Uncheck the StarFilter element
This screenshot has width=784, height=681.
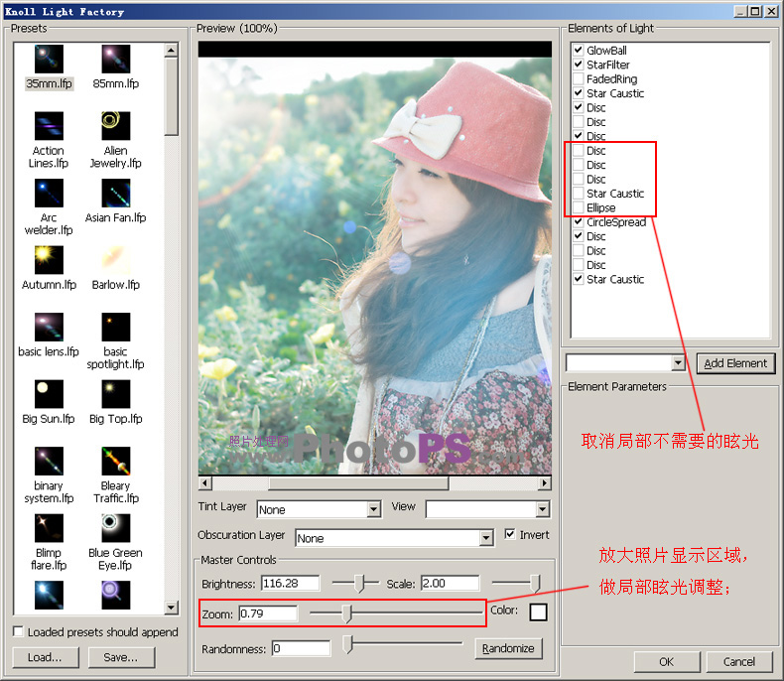coord(579,65)
